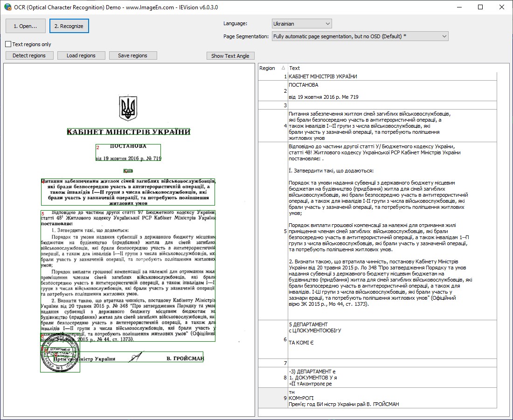The height and width of the screenshot is (420, 513).
Task: Sort the table by the Region column header
Action: point(272,68)
